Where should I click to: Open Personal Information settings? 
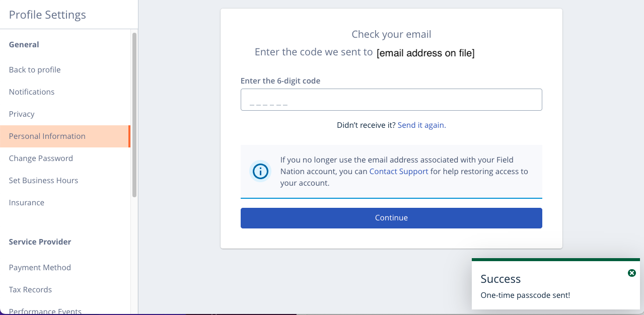47,136
